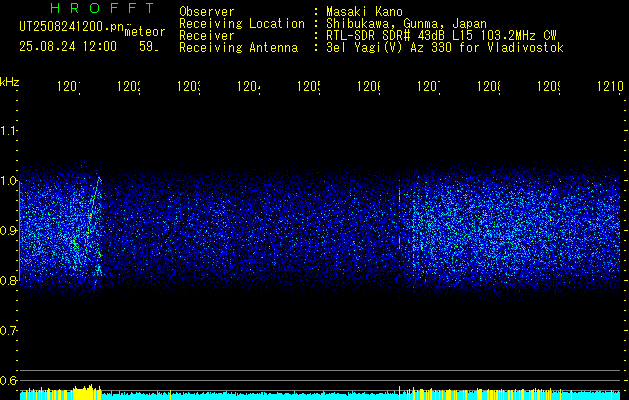Click the 3el Yagi Vladivostok antenna text
629x400 pixels.
pos(445,48)
